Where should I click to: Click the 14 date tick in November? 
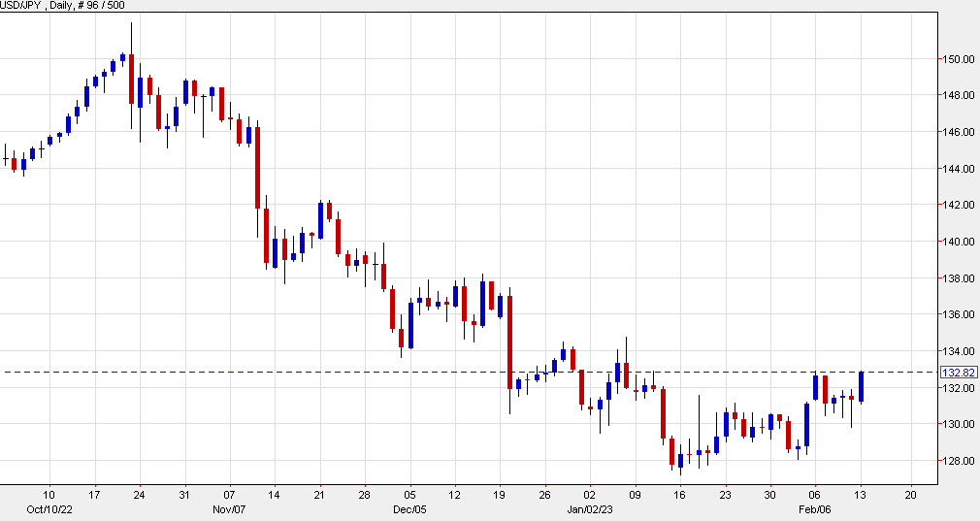[x=274, y=495]
